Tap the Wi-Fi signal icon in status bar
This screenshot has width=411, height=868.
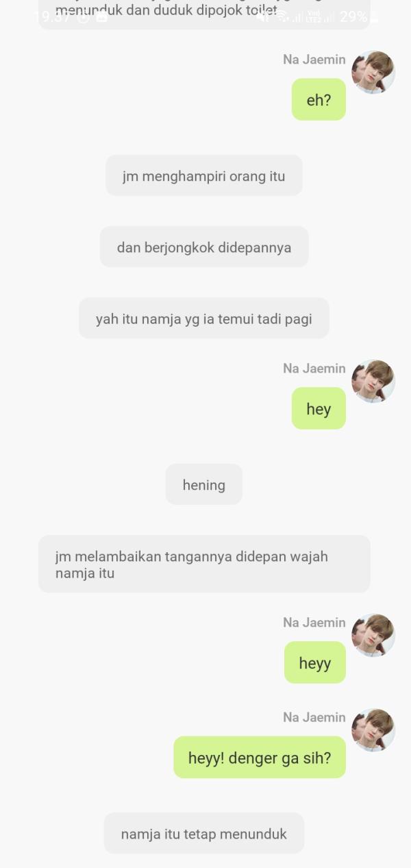click(x=282, y=16)
